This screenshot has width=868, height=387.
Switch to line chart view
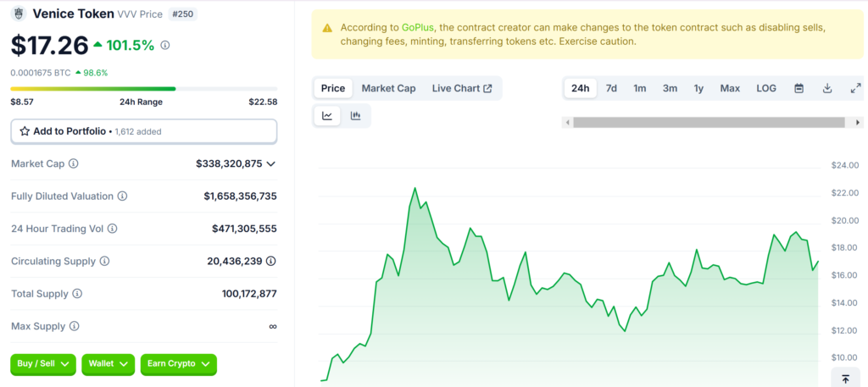click(327, 116)
